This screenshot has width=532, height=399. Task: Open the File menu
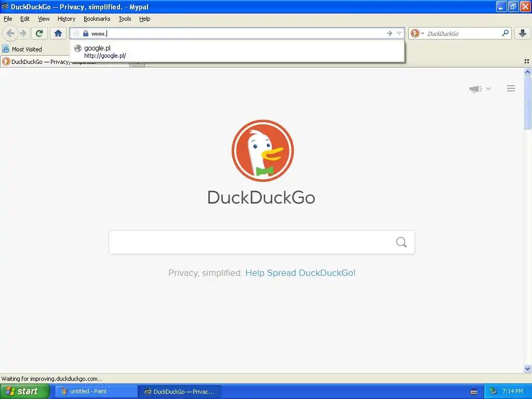click(x=8, y=19)
